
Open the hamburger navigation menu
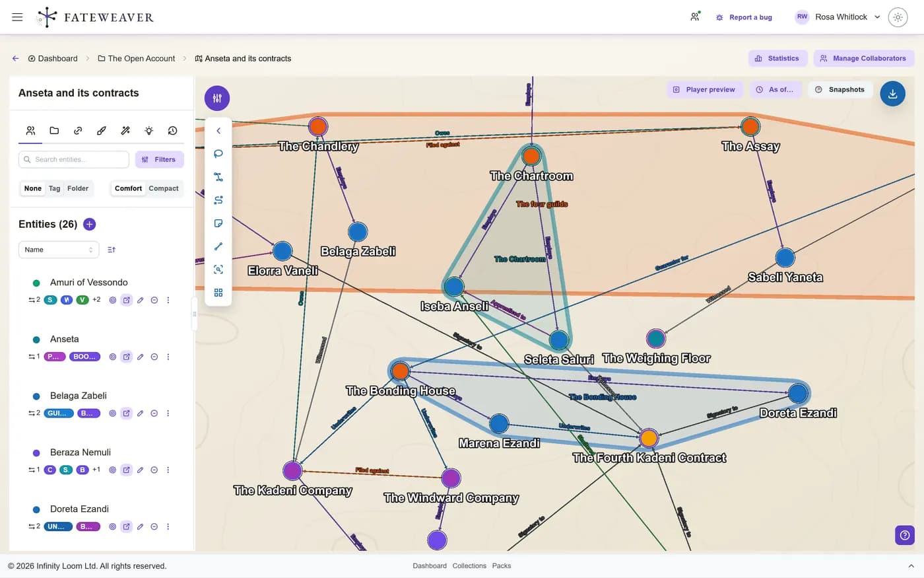point(18,17)
